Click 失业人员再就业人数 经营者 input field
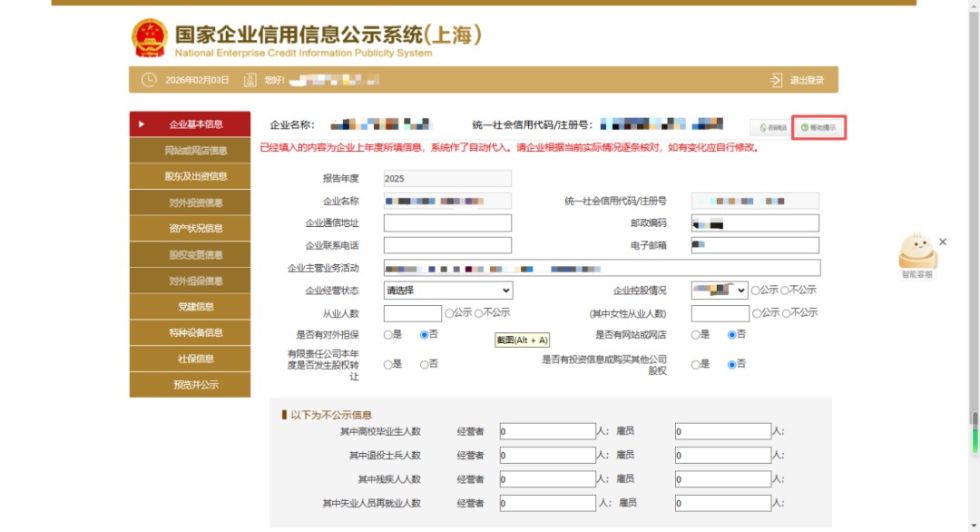This screenshot has height=532, width=980. (x=547, y=503)
